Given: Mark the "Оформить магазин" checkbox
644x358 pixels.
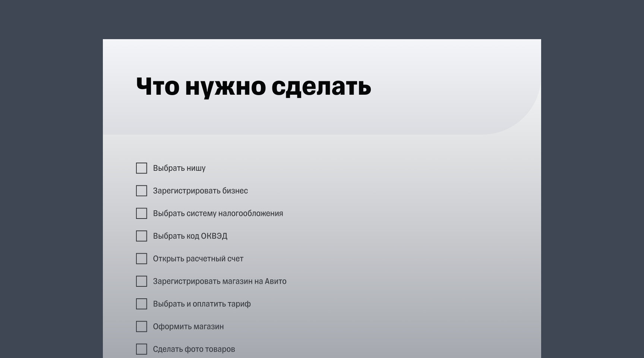Looking at the screenshot, I should [142, 326].
